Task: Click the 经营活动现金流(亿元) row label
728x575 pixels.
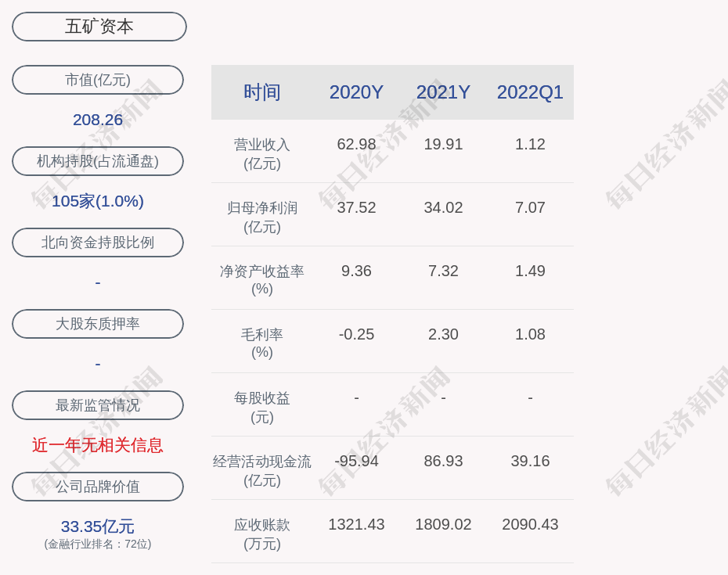Action: coord(262,471)
